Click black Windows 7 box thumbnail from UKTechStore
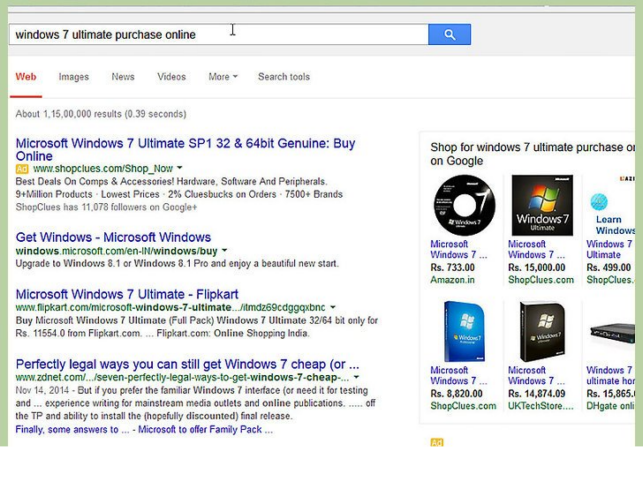 point(542,331)
